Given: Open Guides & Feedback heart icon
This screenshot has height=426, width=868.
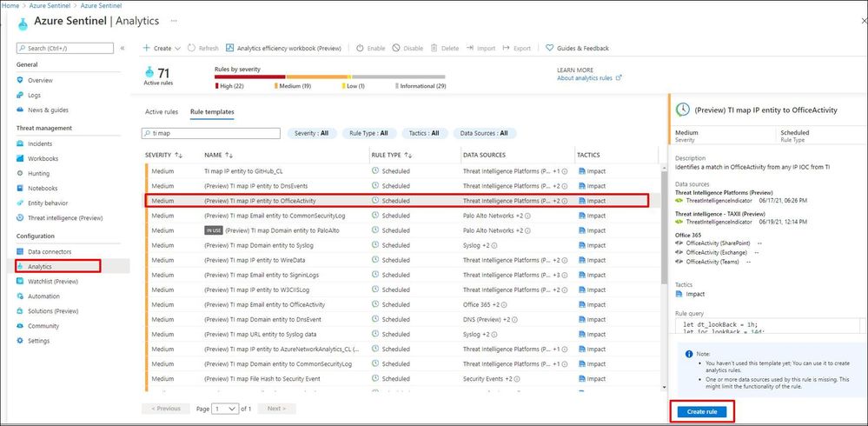Looking at the screenshot, I should 550,48.
